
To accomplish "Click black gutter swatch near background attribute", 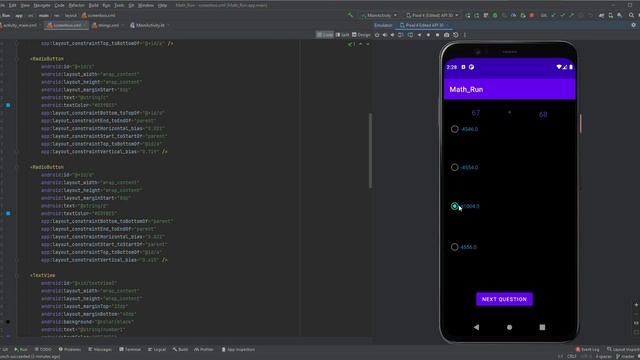I will pos(8,322).
